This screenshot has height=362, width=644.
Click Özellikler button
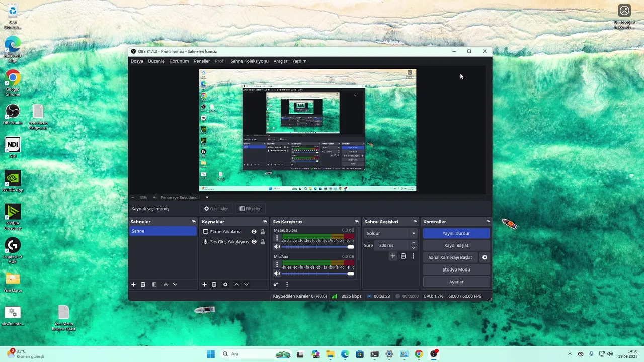coord(216,209)
